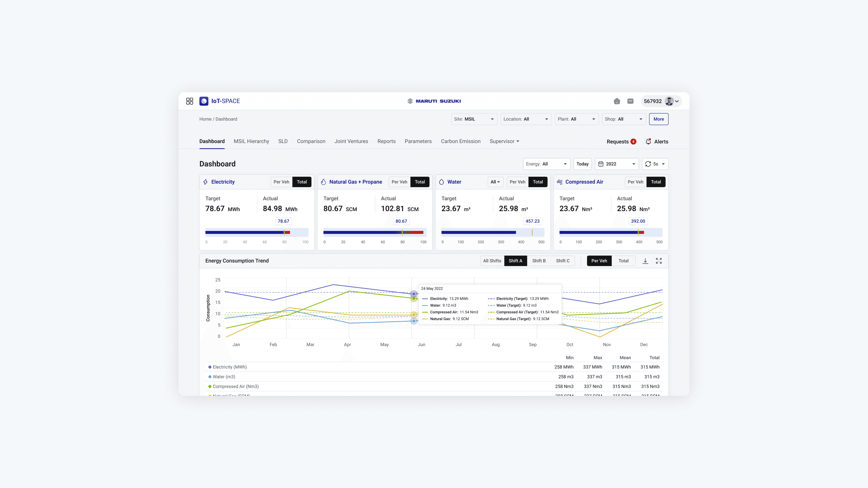Expand the 2022 year picker dropdown
The width and height of the screenshot is (868, 488).
[616, 164]
